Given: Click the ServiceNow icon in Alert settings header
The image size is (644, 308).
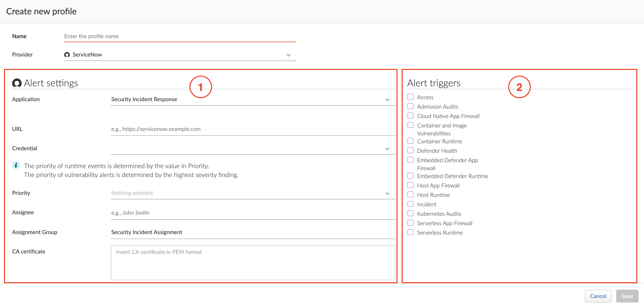Looking at the screenshot, I should pyautogui.click(x=17, y=83).
